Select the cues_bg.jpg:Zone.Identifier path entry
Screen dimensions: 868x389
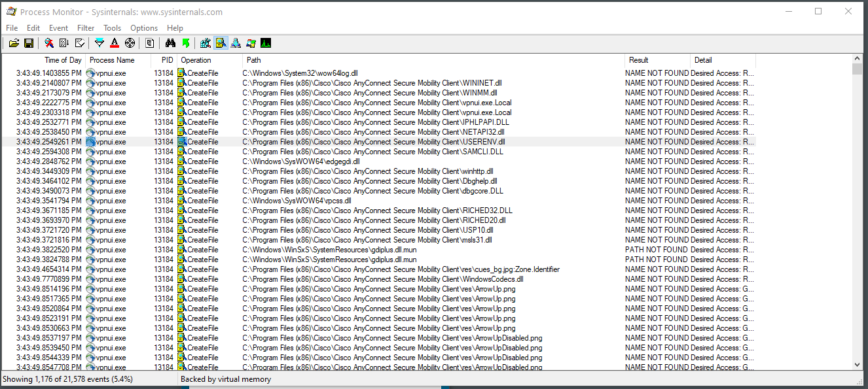point(401,269)
